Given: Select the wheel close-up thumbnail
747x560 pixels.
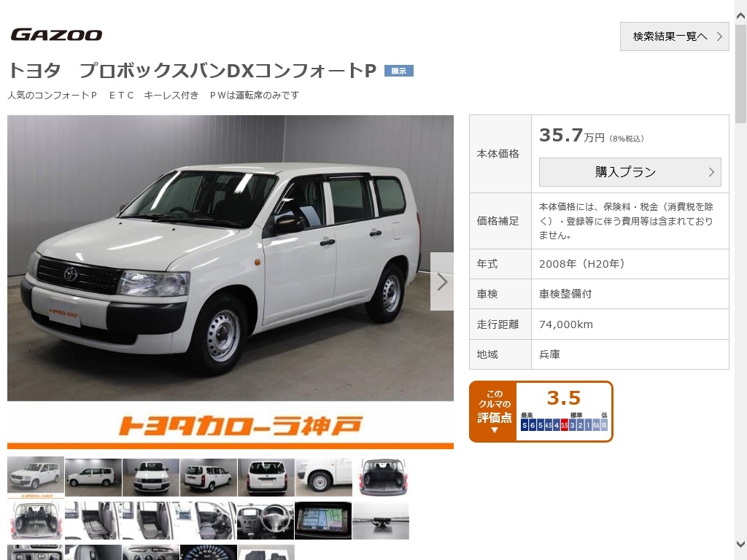Looking at the screenshot, I should [323, 477].
